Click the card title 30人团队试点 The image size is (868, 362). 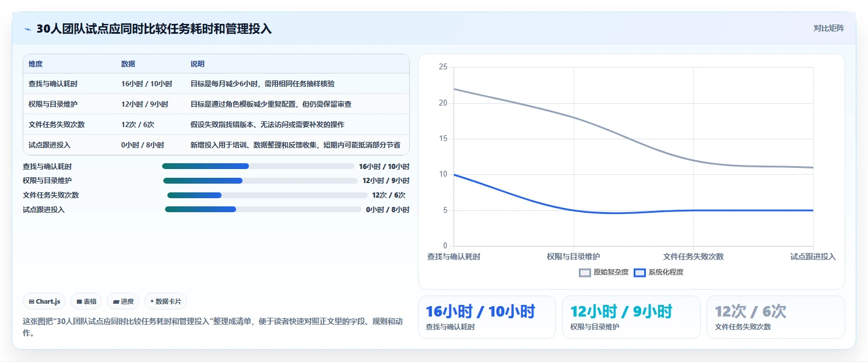pyautogui.click(x=154, y=29)
